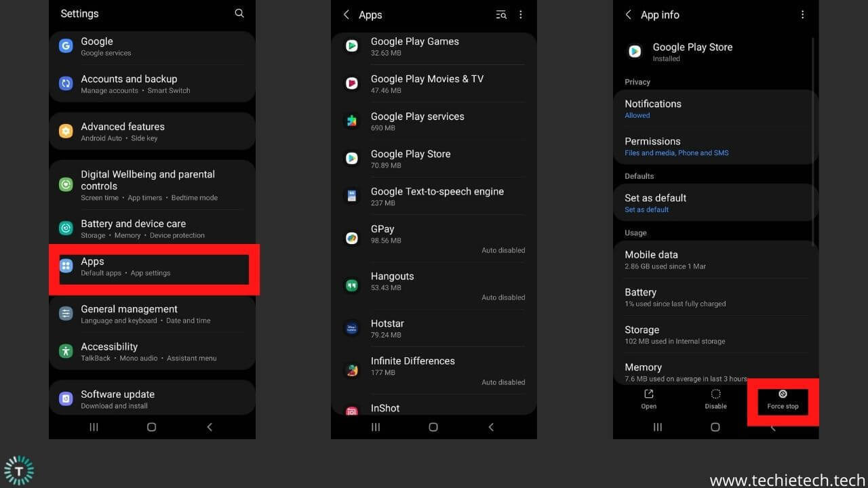Open more options menu in Apps screen
Viewport: 868px width, 488px height.
click(521, 15)
